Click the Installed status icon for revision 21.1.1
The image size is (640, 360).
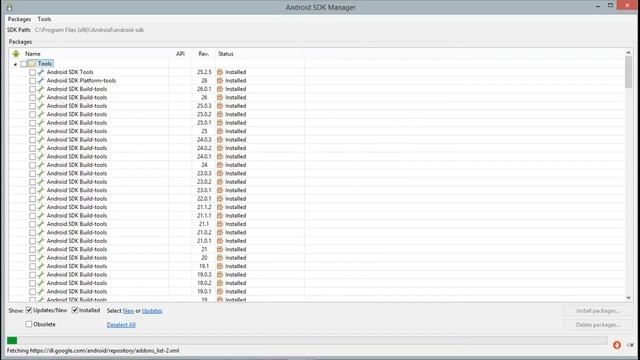pos(220,216)
